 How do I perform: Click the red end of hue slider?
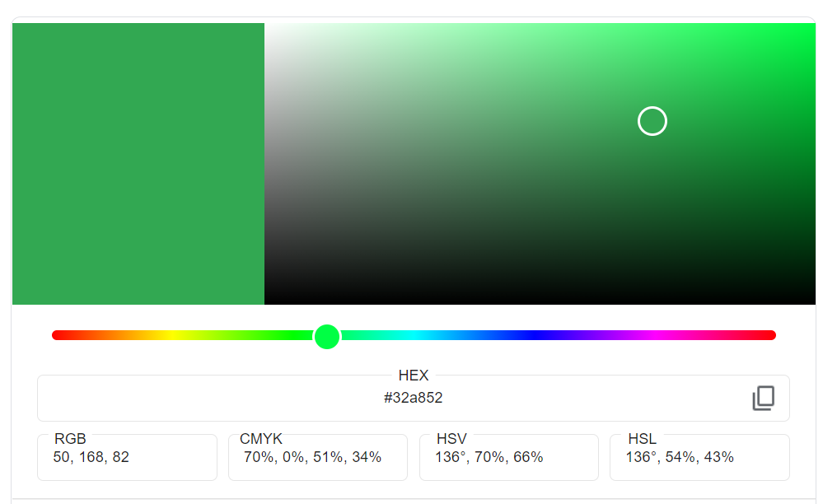62,334
